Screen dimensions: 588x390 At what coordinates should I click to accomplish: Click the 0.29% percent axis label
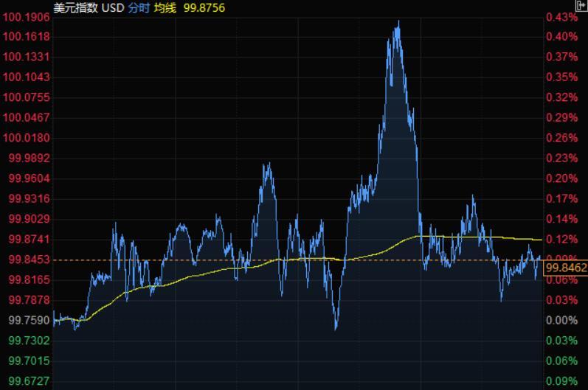(x=561, y=117)
